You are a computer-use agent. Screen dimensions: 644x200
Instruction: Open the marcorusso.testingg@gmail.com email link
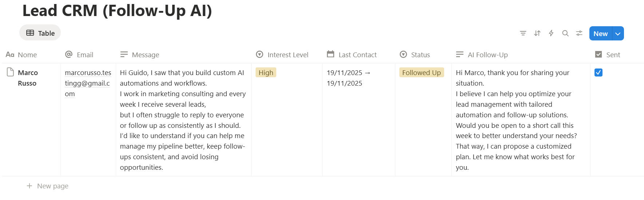pyautogui.click(x=88, y=83)
